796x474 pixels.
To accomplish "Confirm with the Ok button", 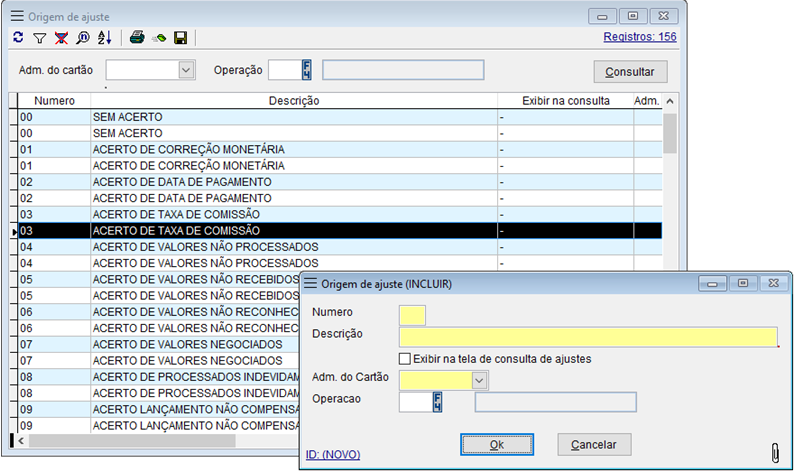I will point(496,444).
